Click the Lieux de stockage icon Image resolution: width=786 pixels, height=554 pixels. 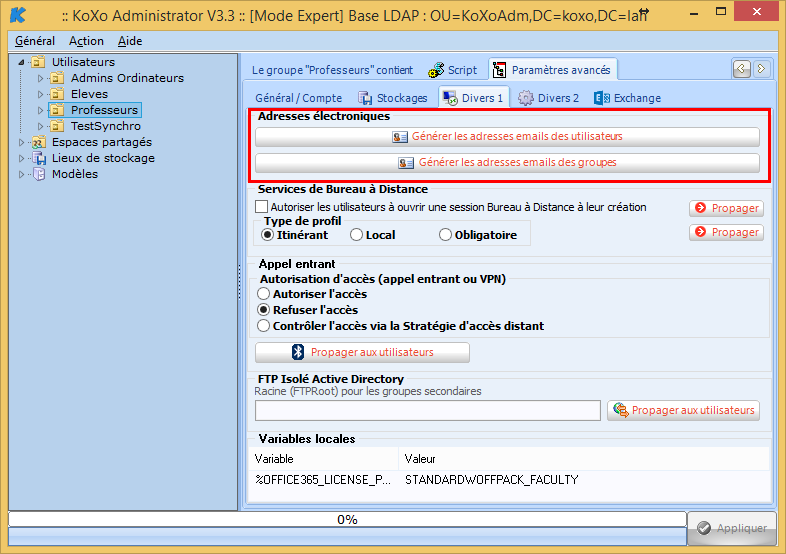click(x=39, y=158)
